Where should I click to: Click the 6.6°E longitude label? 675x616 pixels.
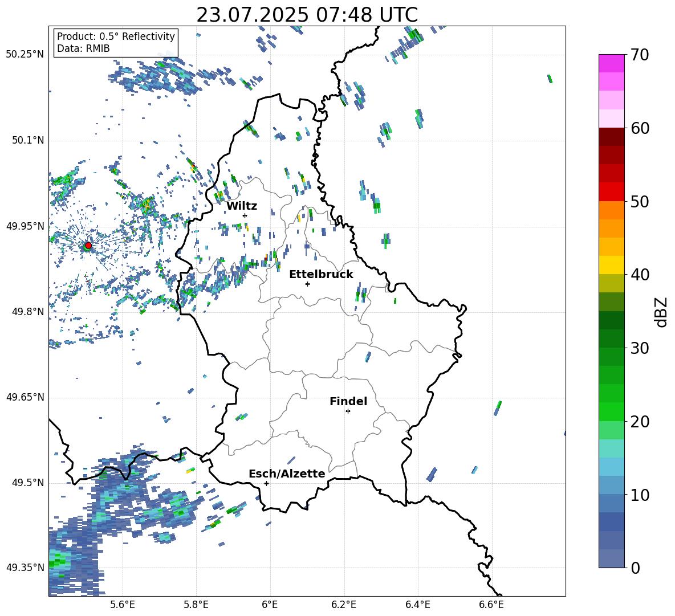click(x=491, y=605)
